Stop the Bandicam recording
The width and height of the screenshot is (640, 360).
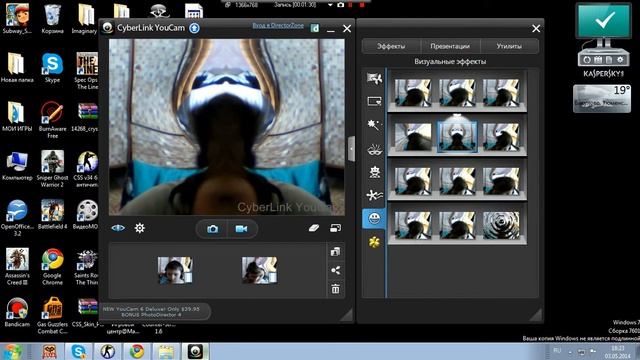pyautogui.click(x=362, y=5)
